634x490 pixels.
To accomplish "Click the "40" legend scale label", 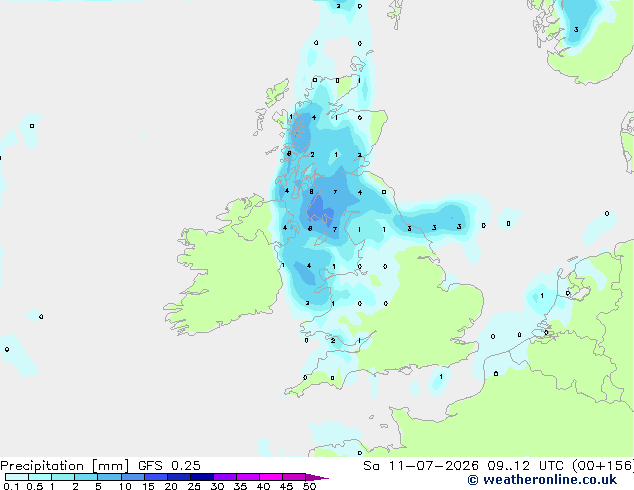I will pyautogui.click(x=263, y=486).
